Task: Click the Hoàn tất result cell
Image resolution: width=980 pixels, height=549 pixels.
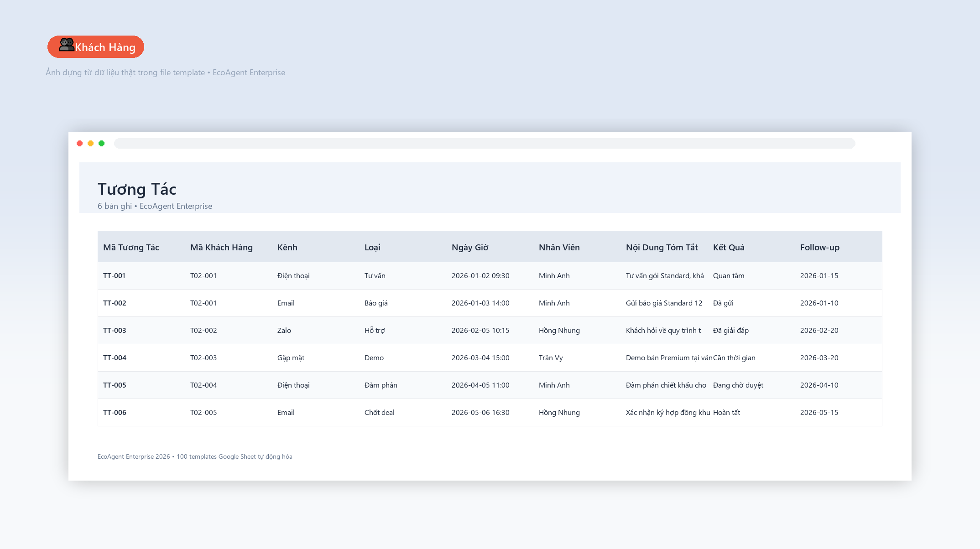Action: click(726, 412)
